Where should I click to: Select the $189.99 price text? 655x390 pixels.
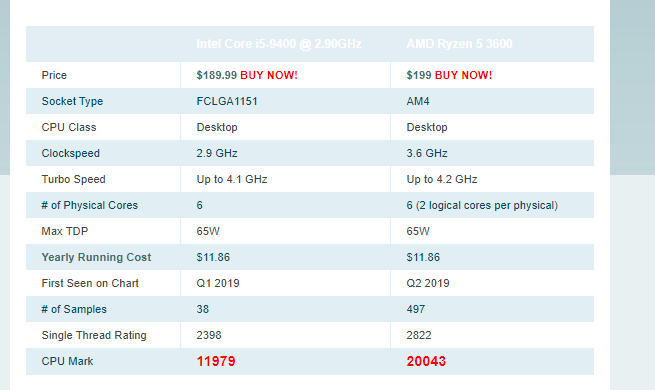(x=217, y=75)
